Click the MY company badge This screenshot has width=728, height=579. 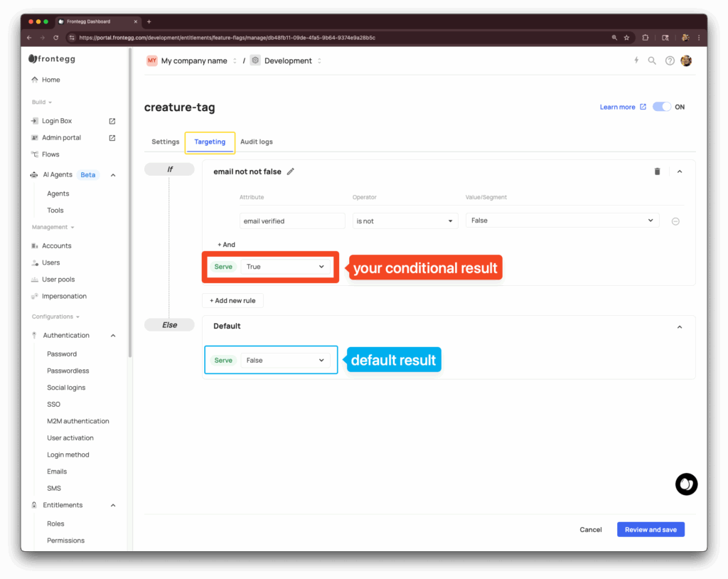(152, 60)
